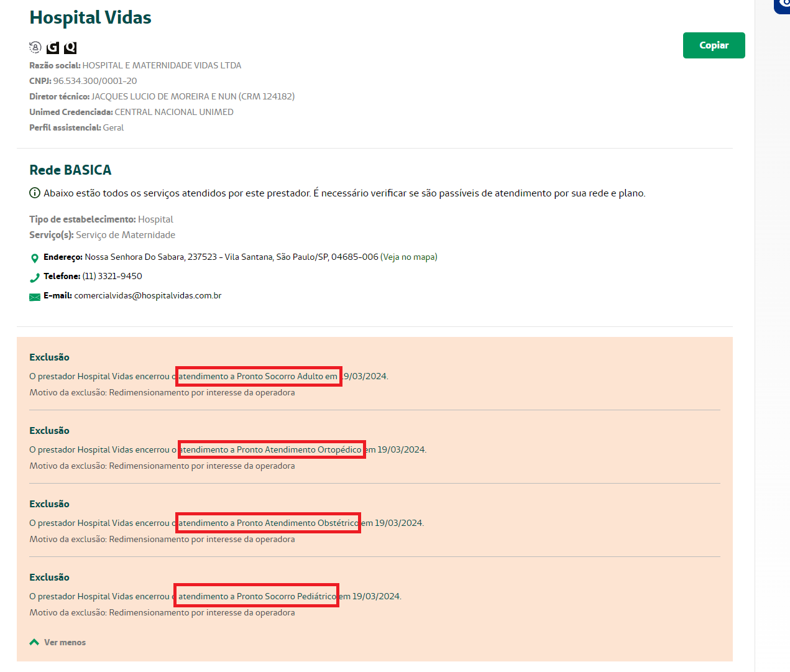Image resolution: width=790 pixels, height=672 pixels.
Task: Click the info icon beside Abaixo estão
Action: (35, 193)
